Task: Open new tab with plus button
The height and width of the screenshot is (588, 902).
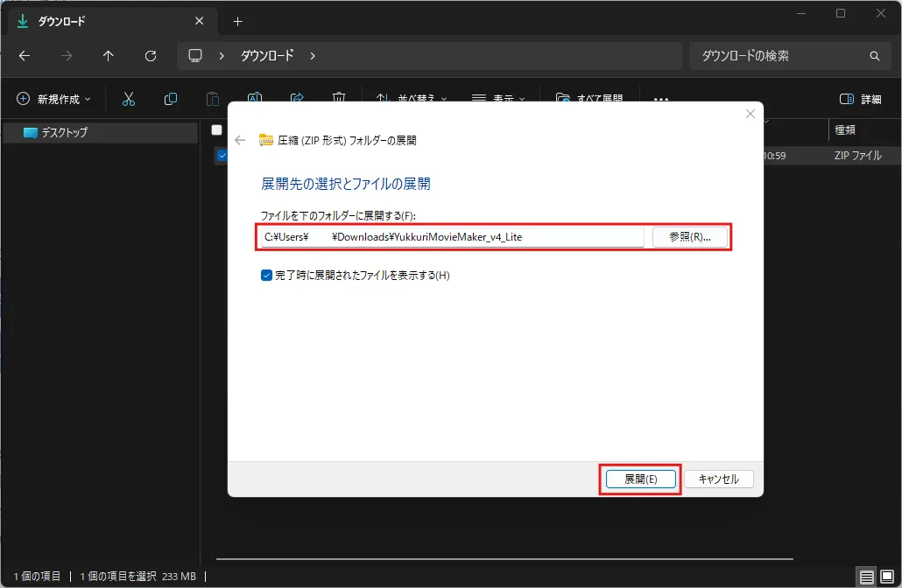Action: pyautogui.click(x=237, y=21)
